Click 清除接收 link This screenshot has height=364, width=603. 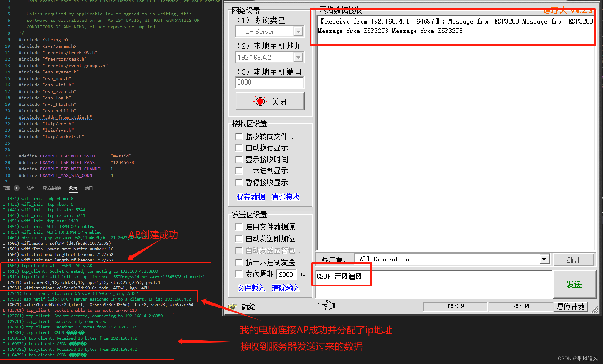[x=285, y=197]
